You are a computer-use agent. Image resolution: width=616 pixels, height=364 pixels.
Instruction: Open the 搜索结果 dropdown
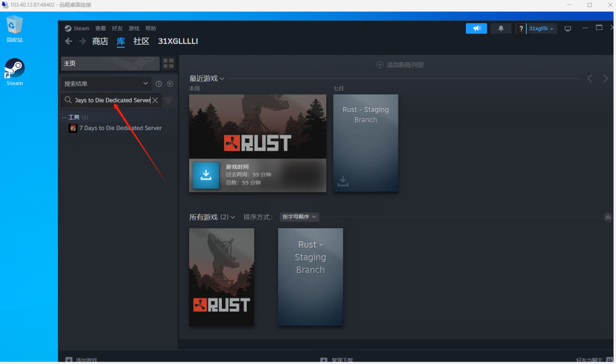pyautogui.click(x=106, y=84)
